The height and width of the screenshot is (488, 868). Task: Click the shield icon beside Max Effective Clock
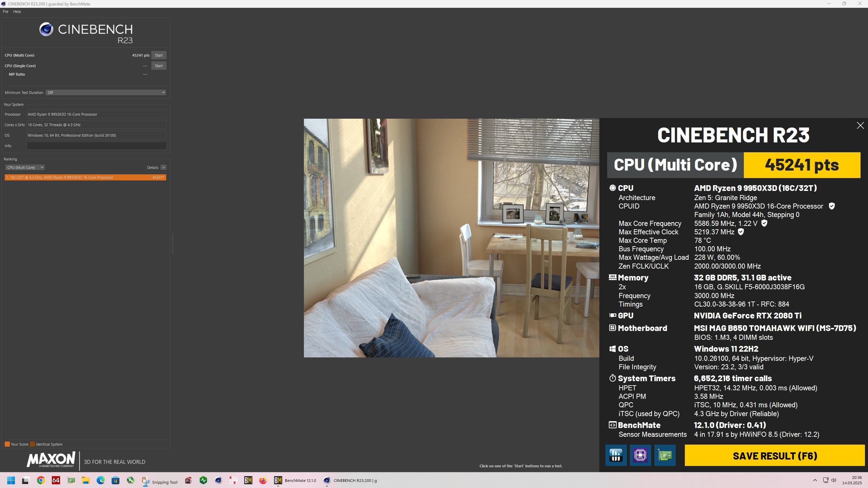tap(741, 232)
